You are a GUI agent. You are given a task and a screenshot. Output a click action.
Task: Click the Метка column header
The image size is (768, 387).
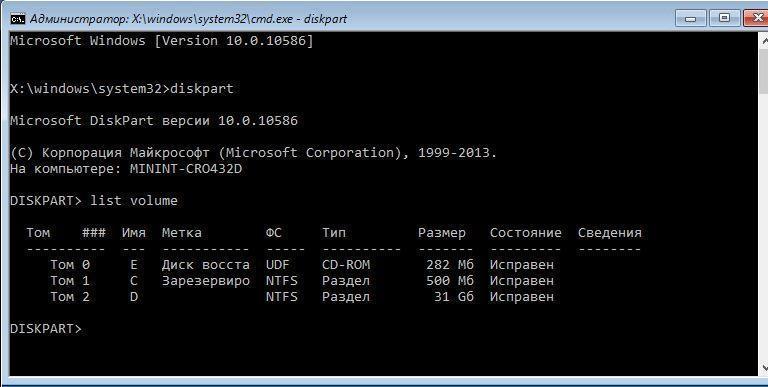[x=182, y=233]
